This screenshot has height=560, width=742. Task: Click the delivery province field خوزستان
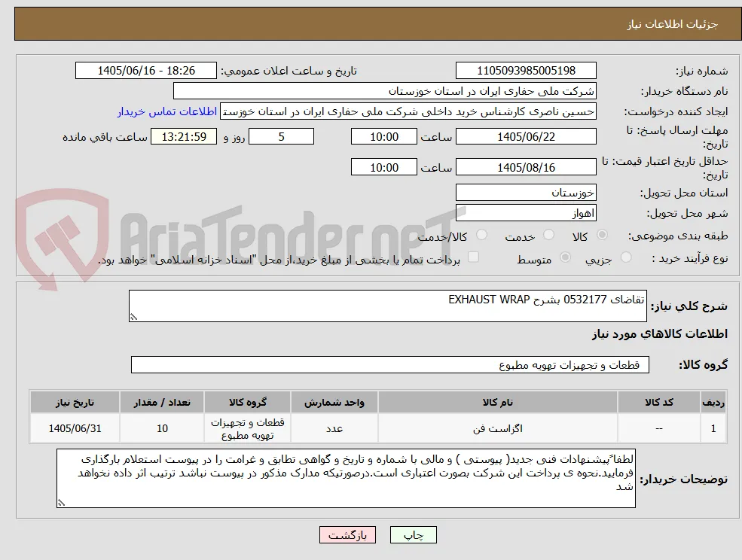(526, 193)
